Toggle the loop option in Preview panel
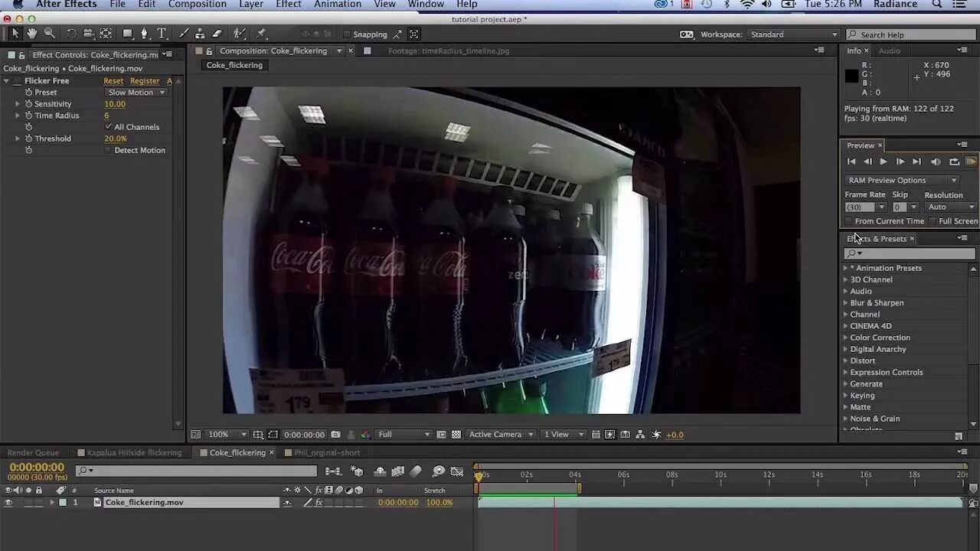980x551 pixels. coord(954,161)
